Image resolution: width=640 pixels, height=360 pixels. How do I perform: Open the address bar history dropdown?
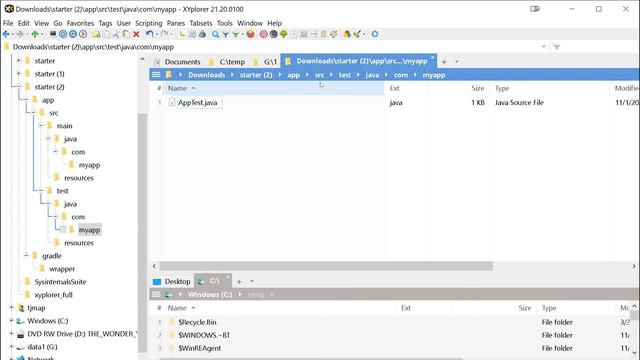click(543, 47)
